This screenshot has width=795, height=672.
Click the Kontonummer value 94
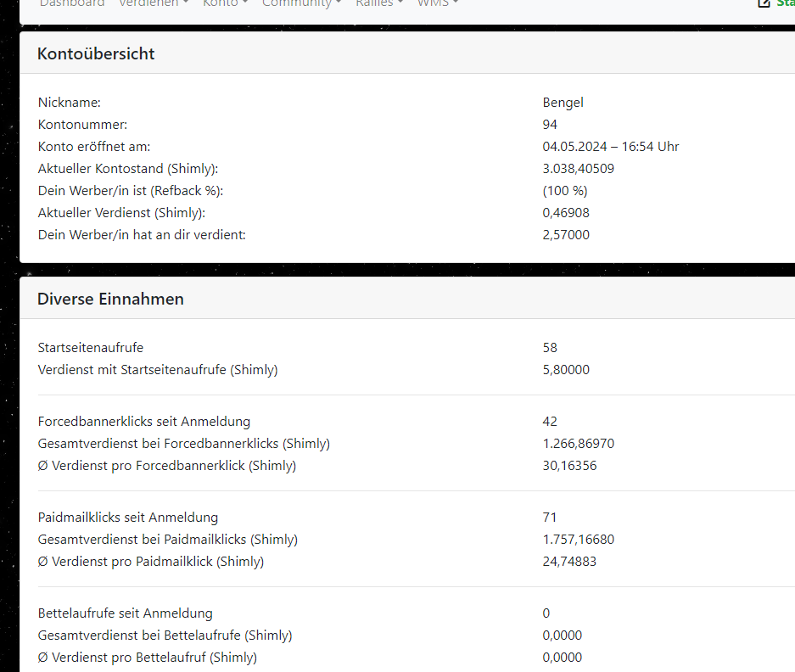coord(550,125)
